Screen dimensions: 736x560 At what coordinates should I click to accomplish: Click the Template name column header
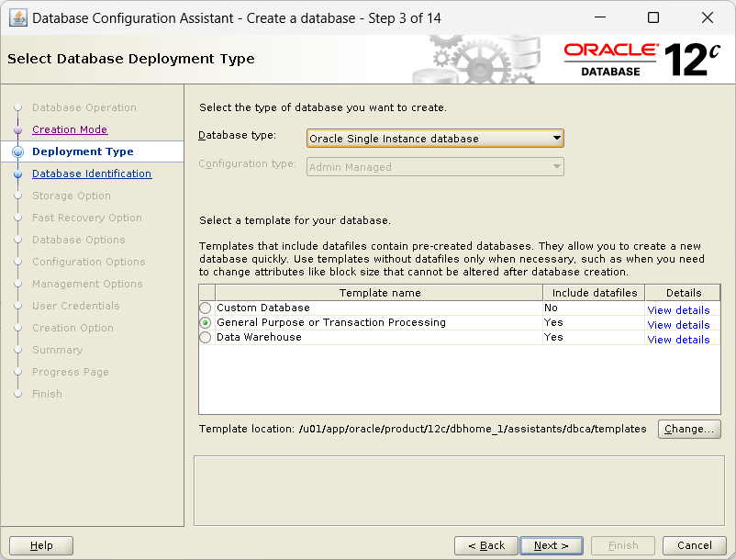379,293
